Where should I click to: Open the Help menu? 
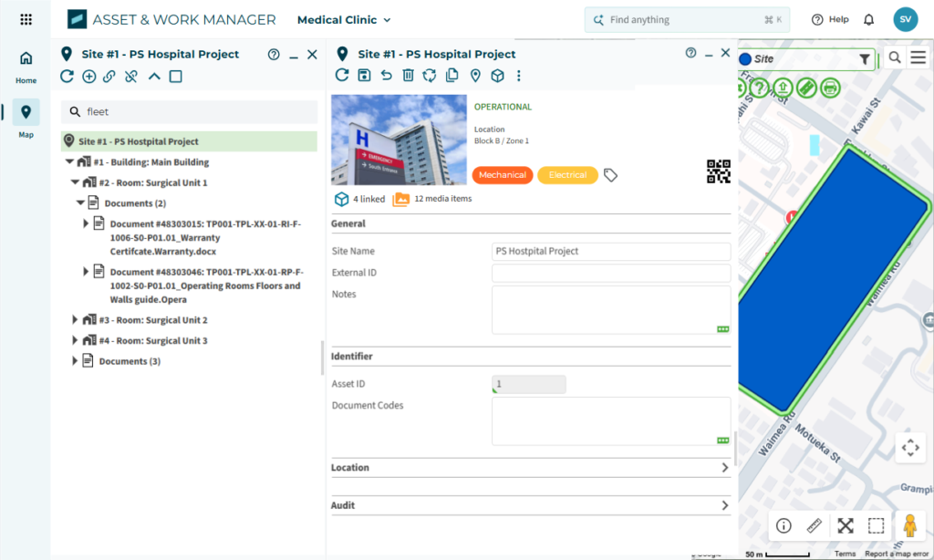pos(830,20)
